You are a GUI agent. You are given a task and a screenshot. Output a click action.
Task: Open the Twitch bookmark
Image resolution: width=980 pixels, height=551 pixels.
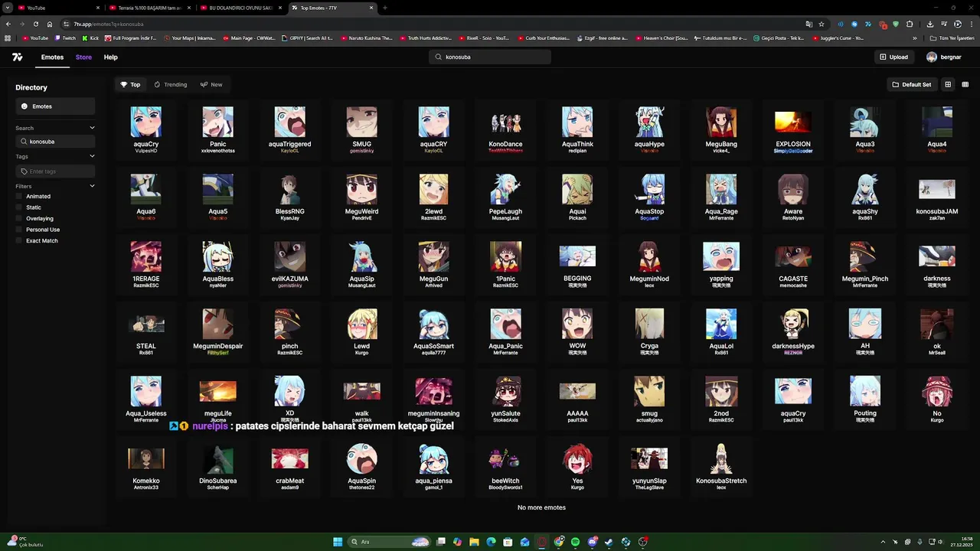point(65,37)
